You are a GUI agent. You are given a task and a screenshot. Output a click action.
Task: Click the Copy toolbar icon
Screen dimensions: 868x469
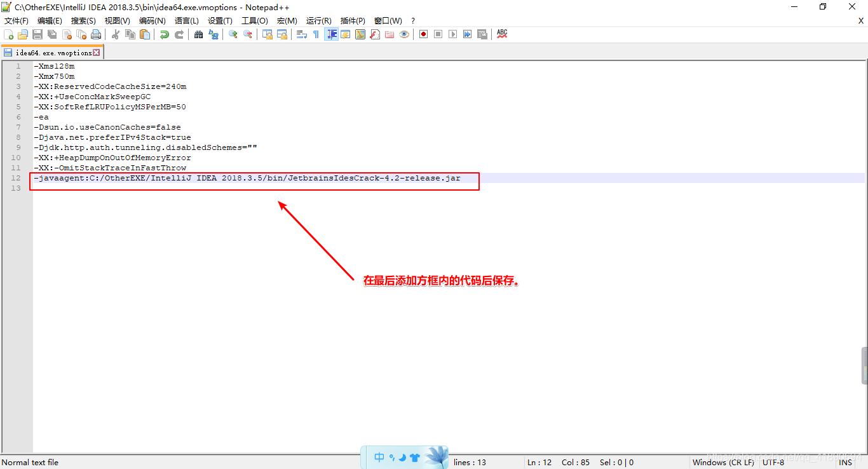tap(130, 34)
